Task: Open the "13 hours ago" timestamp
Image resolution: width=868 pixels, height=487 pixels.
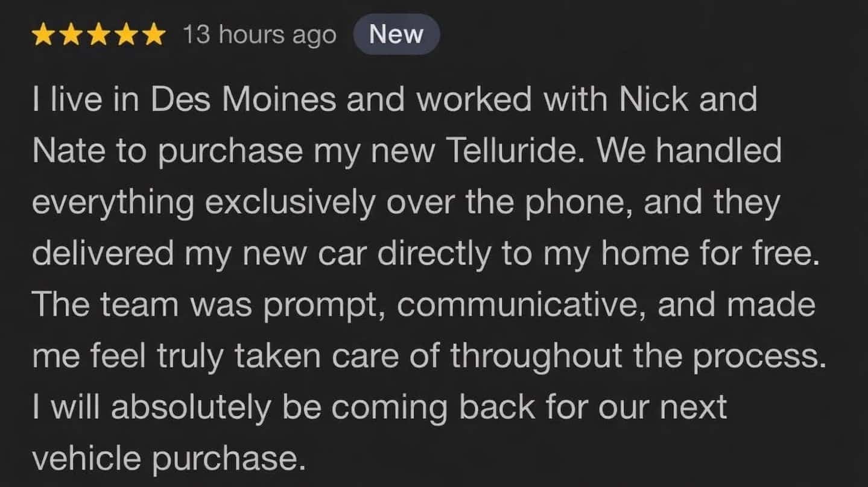Action: [x=259, y=36]
